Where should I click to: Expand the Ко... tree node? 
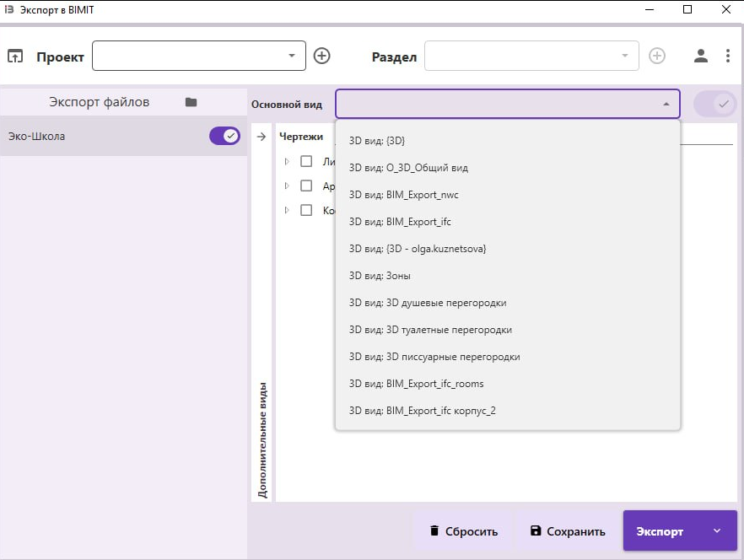coord(287,210)
